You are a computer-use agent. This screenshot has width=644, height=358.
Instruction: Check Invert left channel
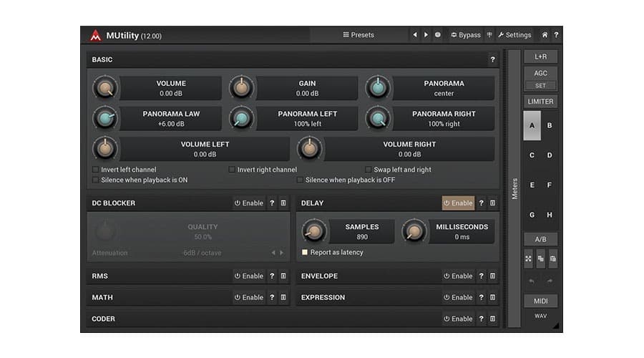click(96, 170)
